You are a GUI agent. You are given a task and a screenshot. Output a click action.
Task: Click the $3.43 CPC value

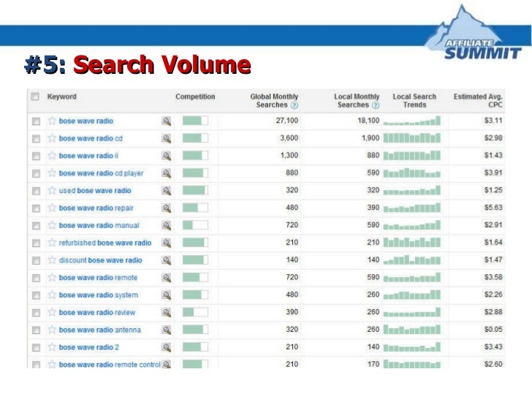493,346
